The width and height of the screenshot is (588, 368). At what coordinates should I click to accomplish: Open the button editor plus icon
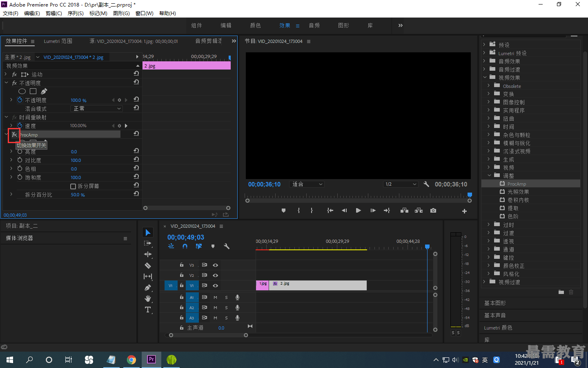pyautogui.click(x=464, y=211)
